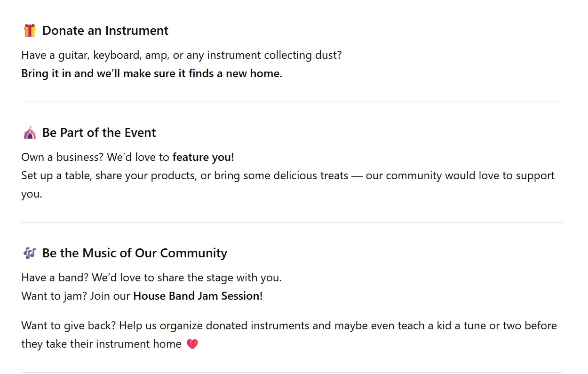
Task: Click the gift icon beside Donate an Instrument
Action: (x=30, y=31)
